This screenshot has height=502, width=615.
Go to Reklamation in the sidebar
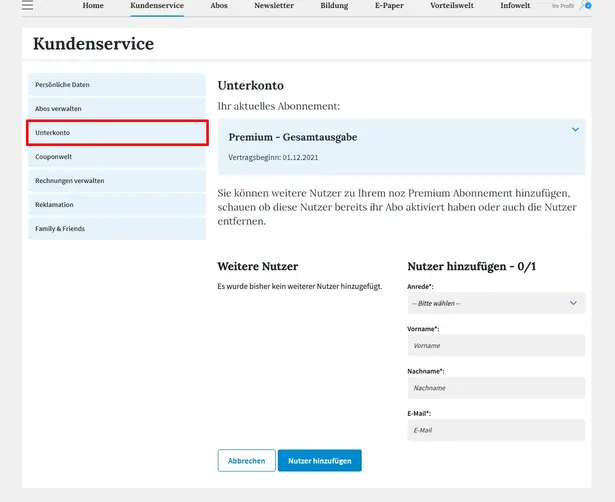pyautogui.click(x=117, y=205)
